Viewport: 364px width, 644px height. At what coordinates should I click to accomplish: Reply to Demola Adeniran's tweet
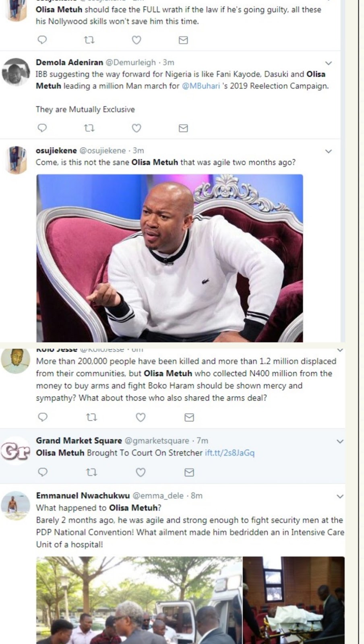point(42,128)
